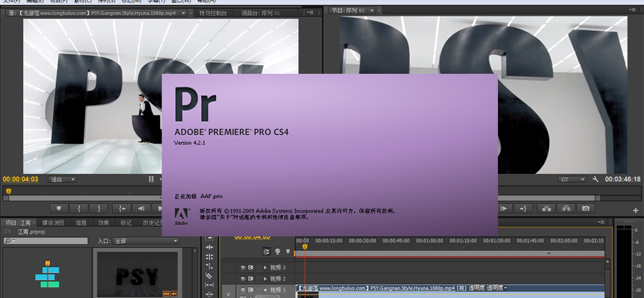Image resolution: width=644 pixels, height=298 pixels.
Task: Click program duration 00:03:46:18
Action: (x=623, y=179)
